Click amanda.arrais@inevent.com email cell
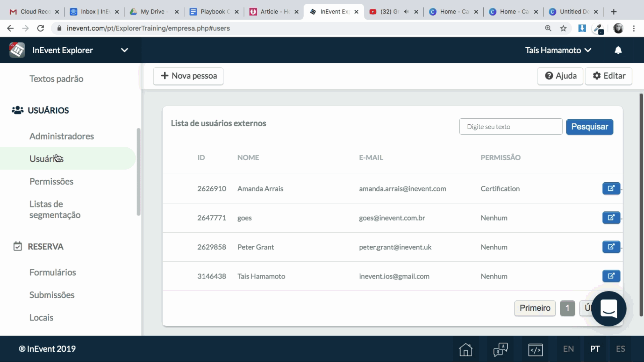Viewport: 644px width, 362px height. point(402,189)
